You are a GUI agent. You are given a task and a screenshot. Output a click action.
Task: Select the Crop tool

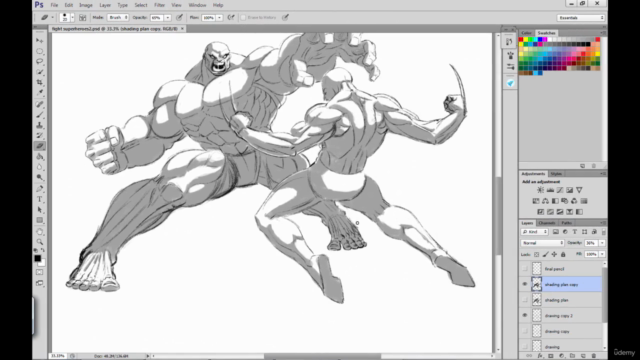40,82
